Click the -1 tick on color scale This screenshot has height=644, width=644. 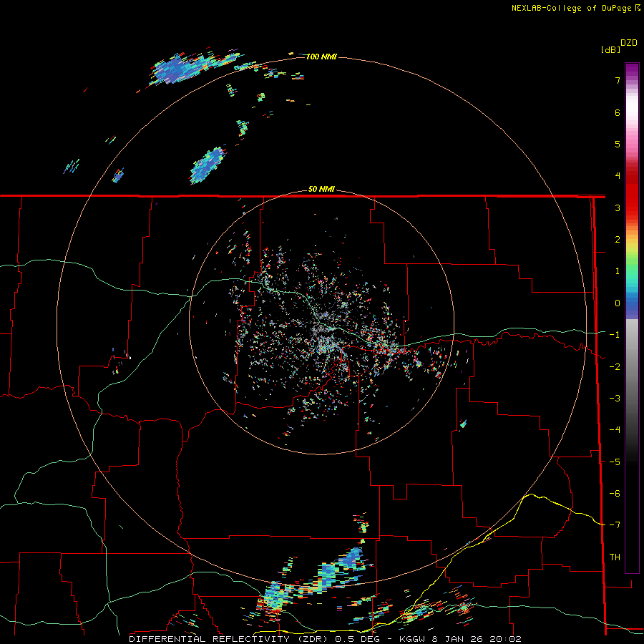tap(615, 335)
